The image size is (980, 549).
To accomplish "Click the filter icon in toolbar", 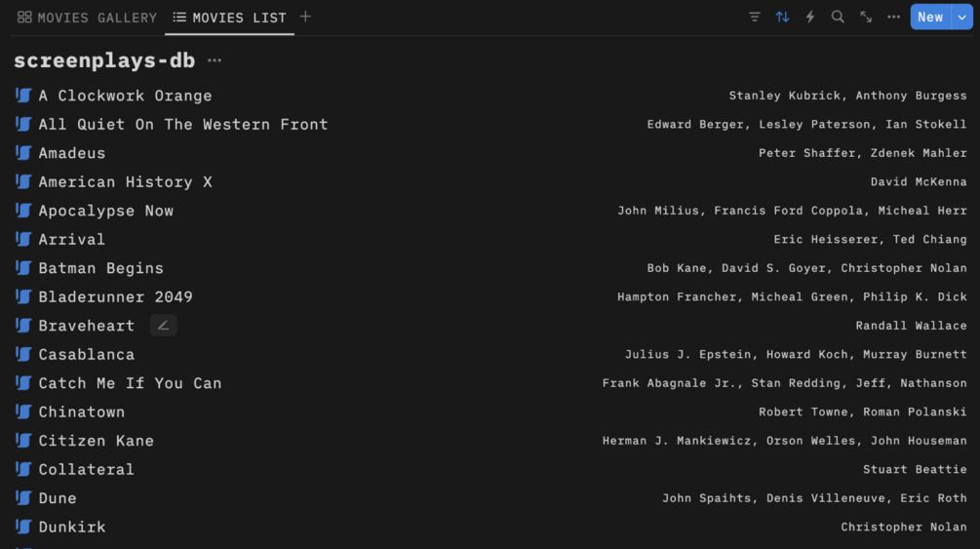I will click(755, 17).
